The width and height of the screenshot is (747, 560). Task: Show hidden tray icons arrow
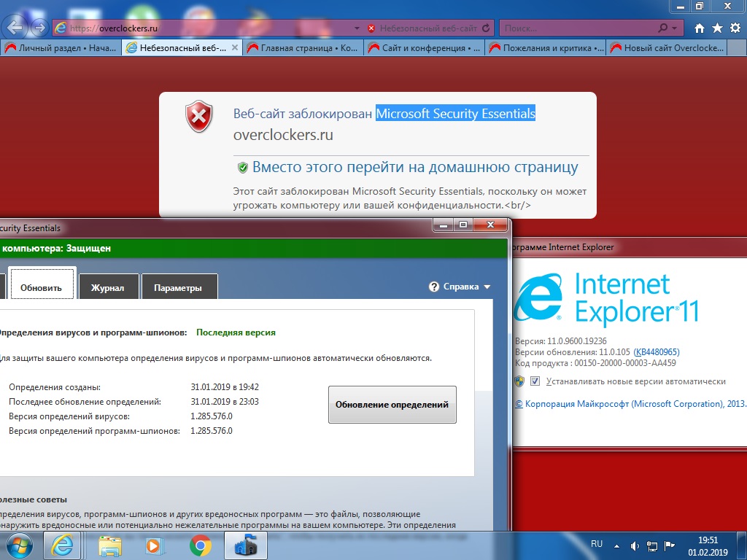point(616,546)
